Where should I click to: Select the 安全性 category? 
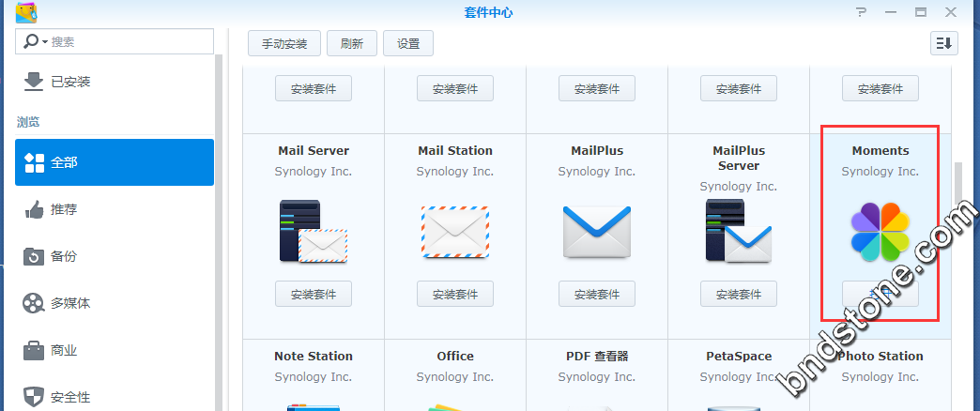(115, 397)
